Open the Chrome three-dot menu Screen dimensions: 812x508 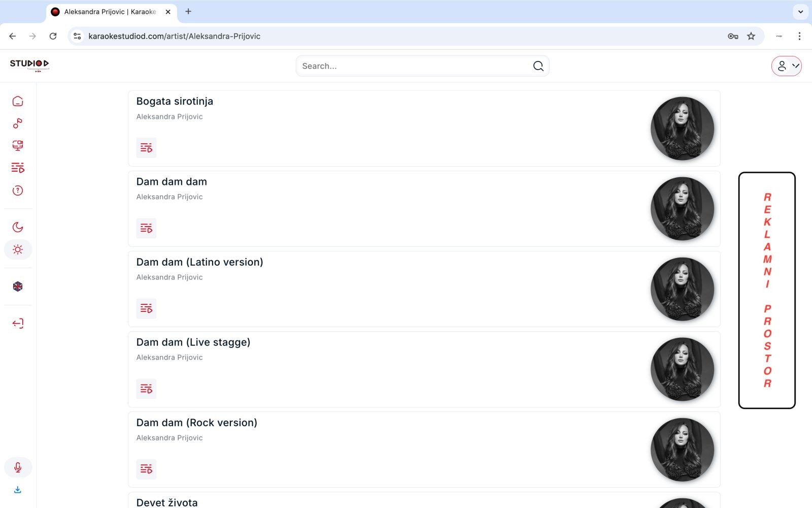(x=799, y=36)
